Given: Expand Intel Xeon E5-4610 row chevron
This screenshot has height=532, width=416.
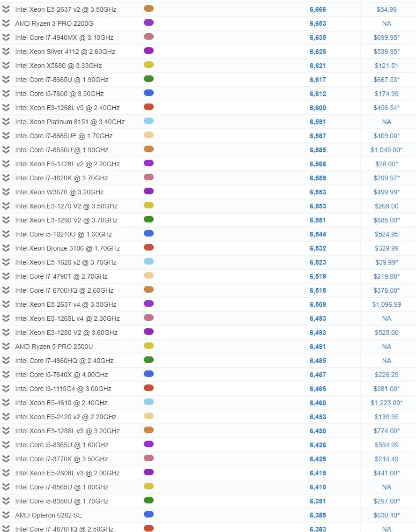Looking at the screenshot, I should (6, 403).
